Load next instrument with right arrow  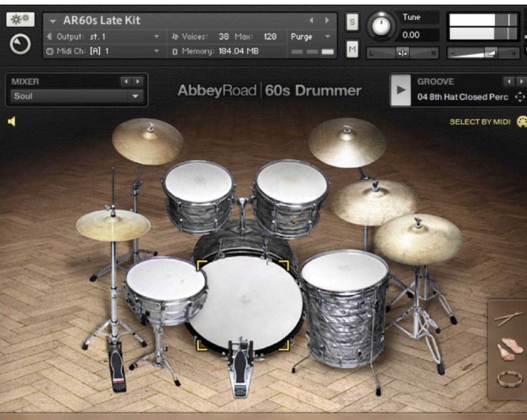pyautogui.click(x=327, y=21)
